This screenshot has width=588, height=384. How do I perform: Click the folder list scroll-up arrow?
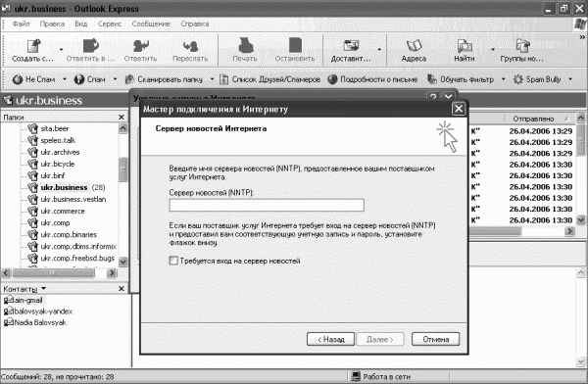tap(123, 128)
